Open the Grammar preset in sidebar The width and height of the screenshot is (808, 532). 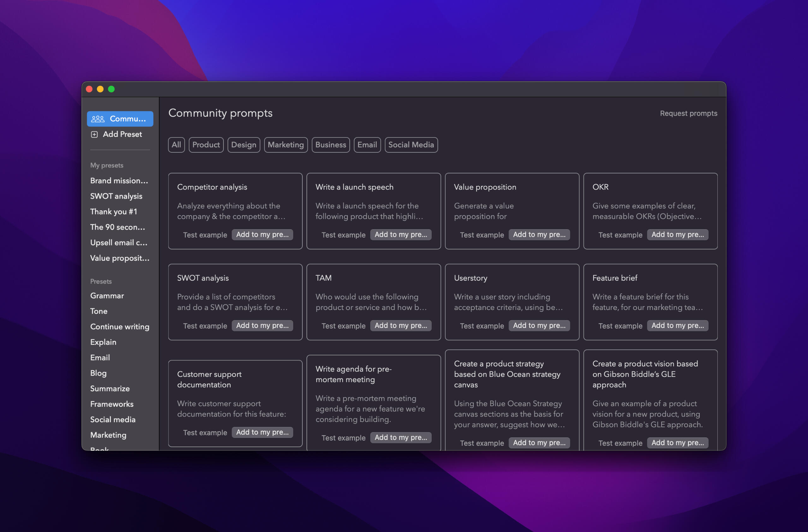[107, 295]
